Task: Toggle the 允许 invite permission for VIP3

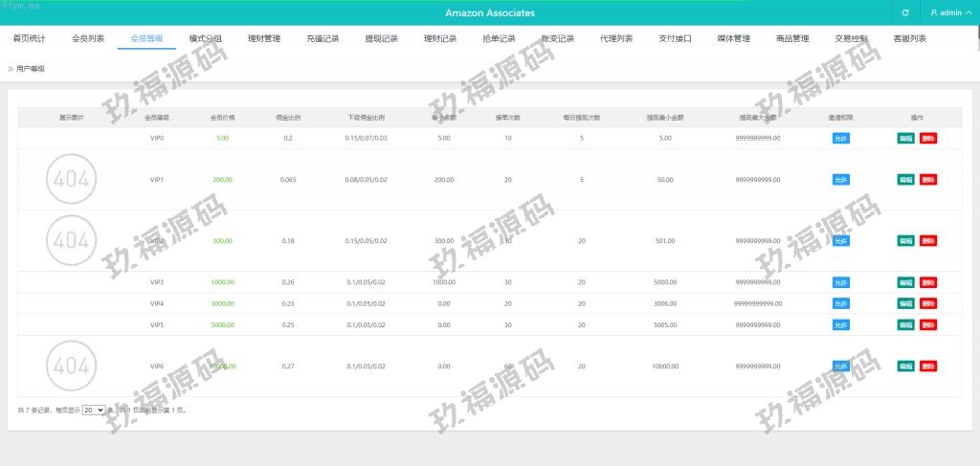Action: [x=840, y=282]
